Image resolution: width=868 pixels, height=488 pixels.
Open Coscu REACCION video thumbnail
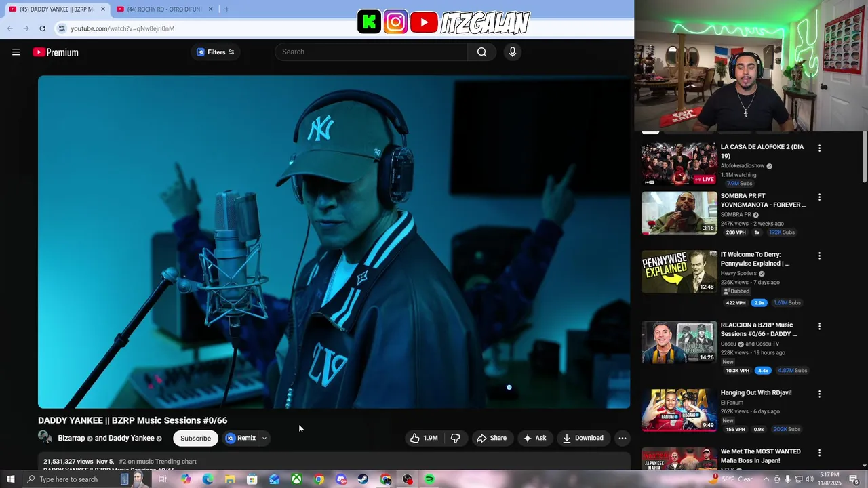coord(679,342)
